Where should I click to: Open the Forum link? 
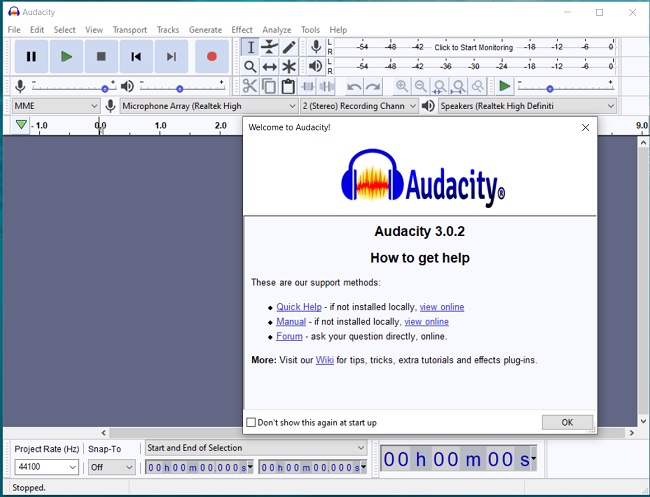pos(289,336)
